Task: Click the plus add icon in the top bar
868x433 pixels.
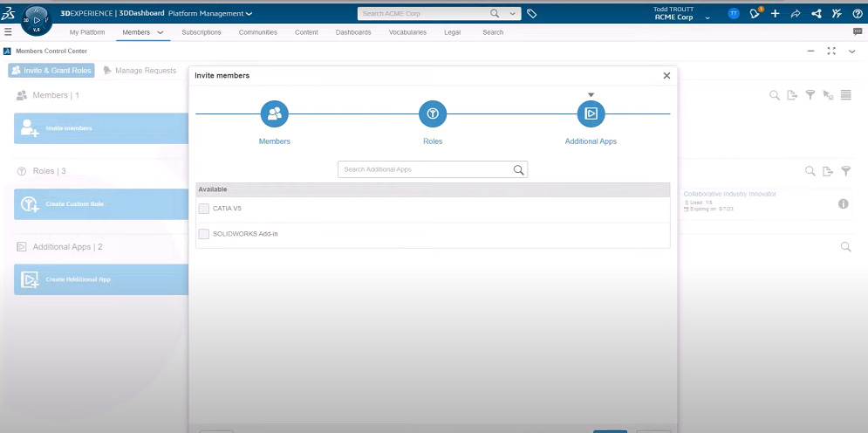Action: click(775, 13)
